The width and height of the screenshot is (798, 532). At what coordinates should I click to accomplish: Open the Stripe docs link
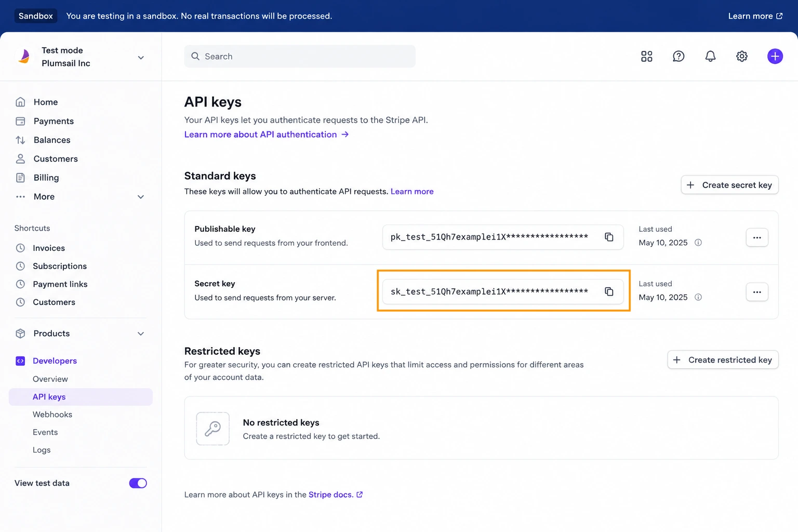click(331, 495)
